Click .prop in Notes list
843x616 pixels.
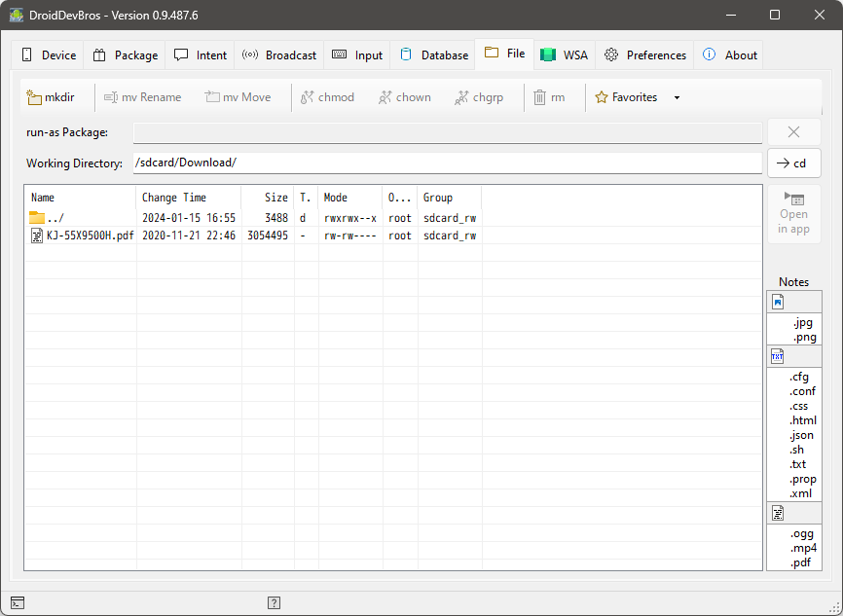(803, 479)
